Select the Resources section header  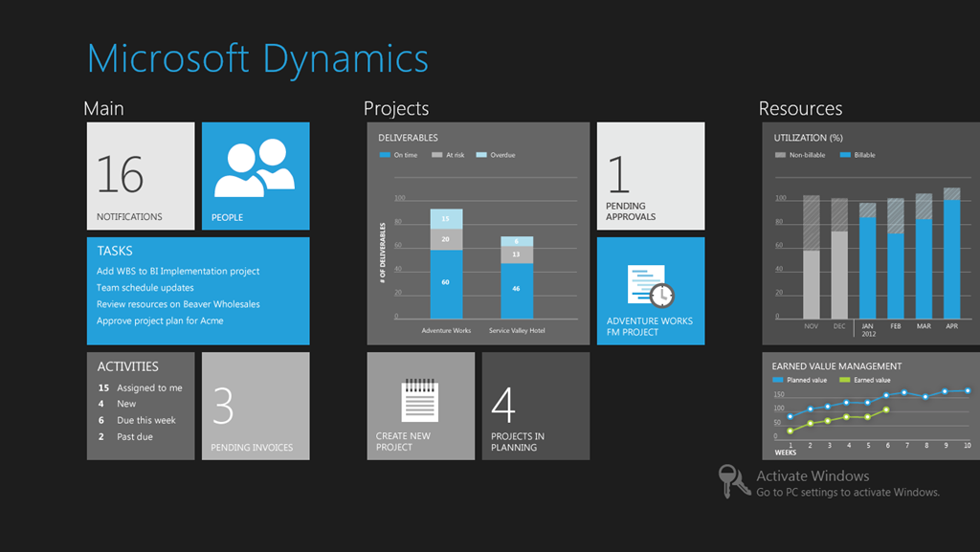click(x=801, y=109)
